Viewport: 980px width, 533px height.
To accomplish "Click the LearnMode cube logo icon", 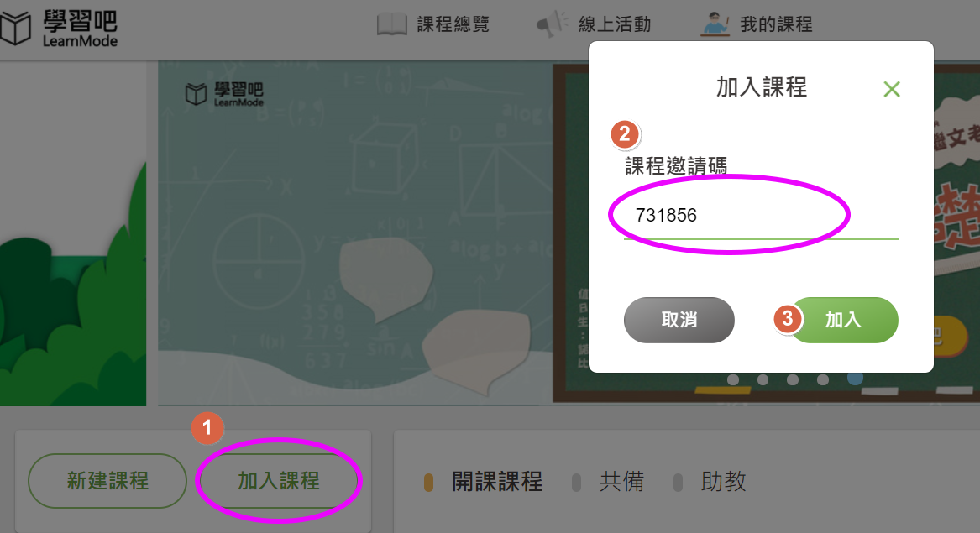I will pyautogui.click(x=15, y=28).
